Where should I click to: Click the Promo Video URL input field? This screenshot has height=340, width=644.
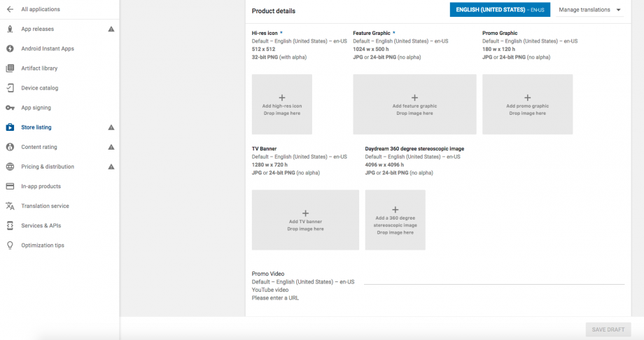click(x=493, y=278)
